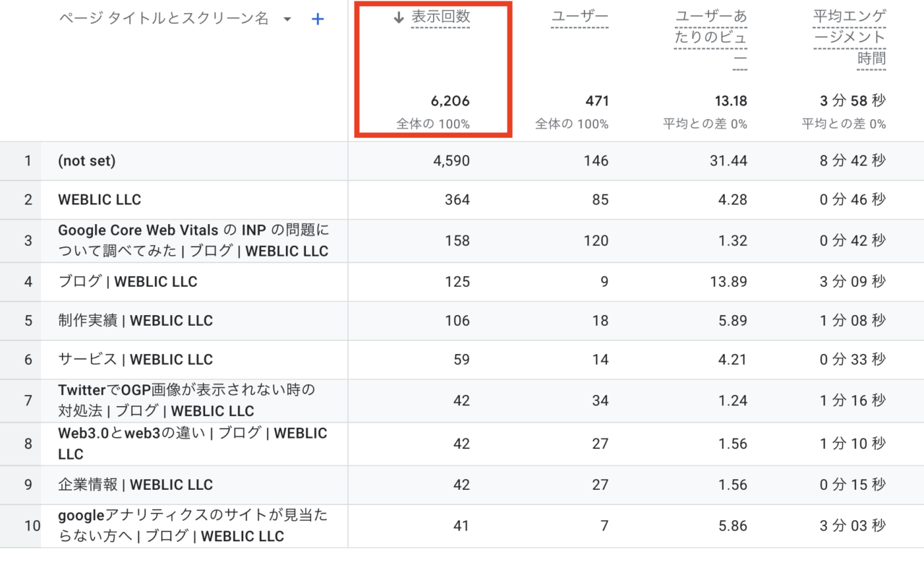Click users cell 18 in 制作実績 row
This screenshot has height=565, width=924.
pos(601,321)
